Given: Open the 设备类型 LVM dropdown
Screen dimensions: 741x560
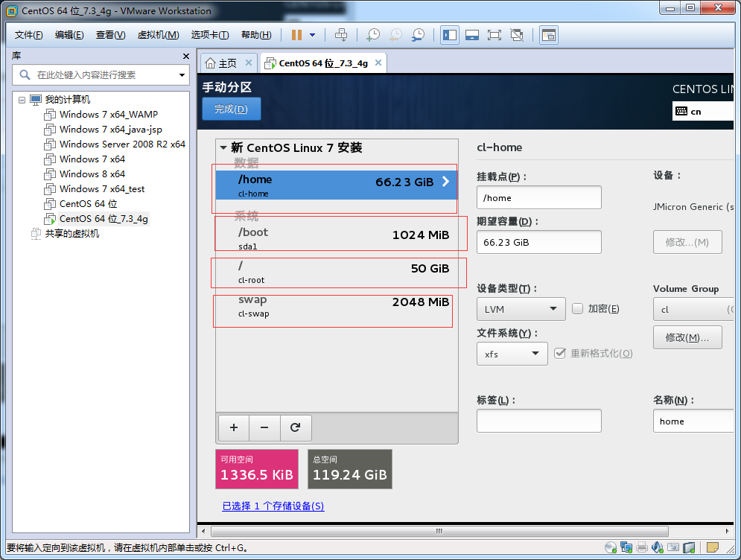Looking at the screenshot, I should (521, 309).
